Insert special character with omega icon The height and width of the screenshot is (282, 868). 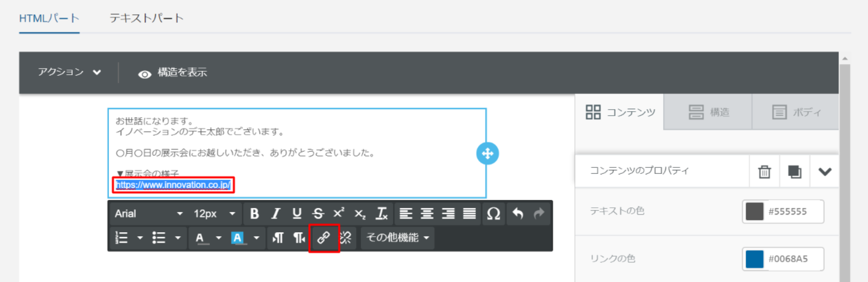pyautogui.click(x=493, y=214)
